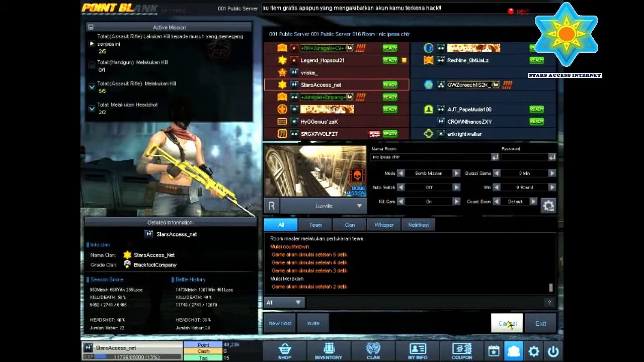The image size is (644, 362).
Task: Decrease the Durasi Game value
Action: 497,173
